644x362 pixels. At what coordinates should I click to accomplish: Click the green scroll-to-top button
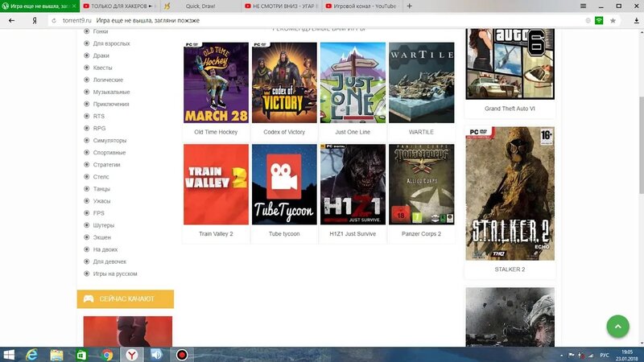click(x=617, y=327)
